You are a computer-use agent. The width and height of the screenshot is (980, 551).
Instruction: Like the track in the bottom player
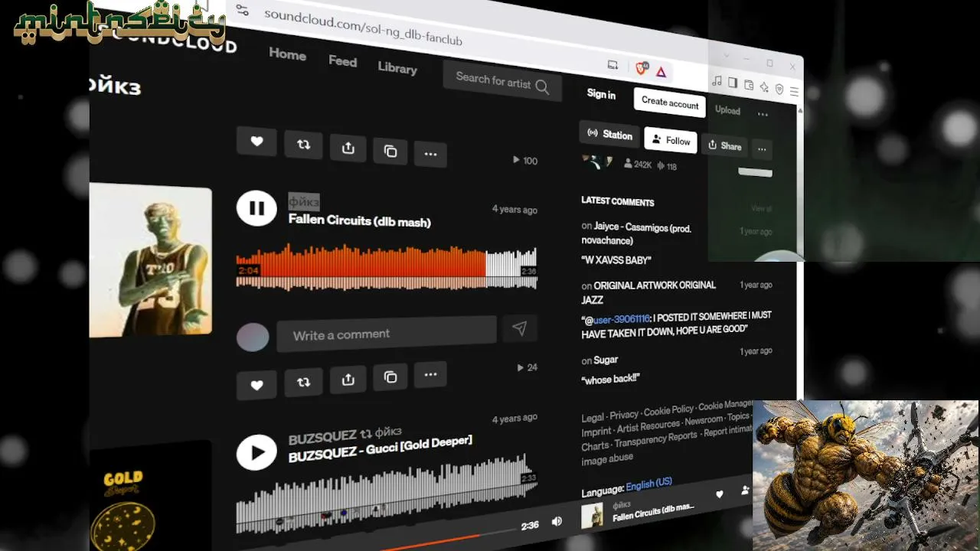point(719,494)
